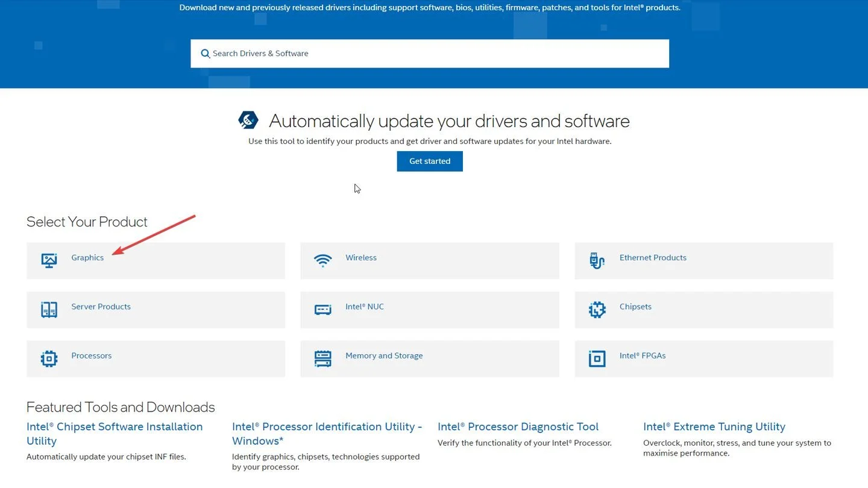The width and height of the screenshot is (868, 488).
Task: Click the search magnifier icon
Action: click(x=206, y=54)
